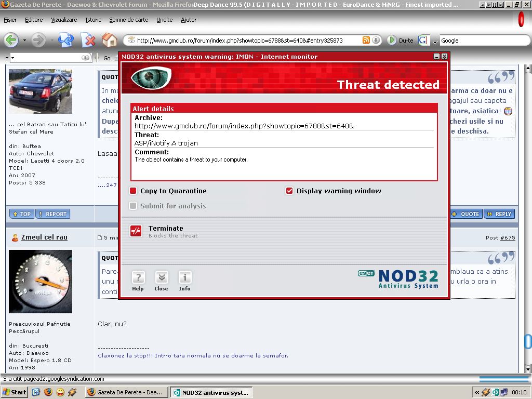Open NOD32 Help icon
Viewport: 532px width, 399px height.
coord(138,277)
